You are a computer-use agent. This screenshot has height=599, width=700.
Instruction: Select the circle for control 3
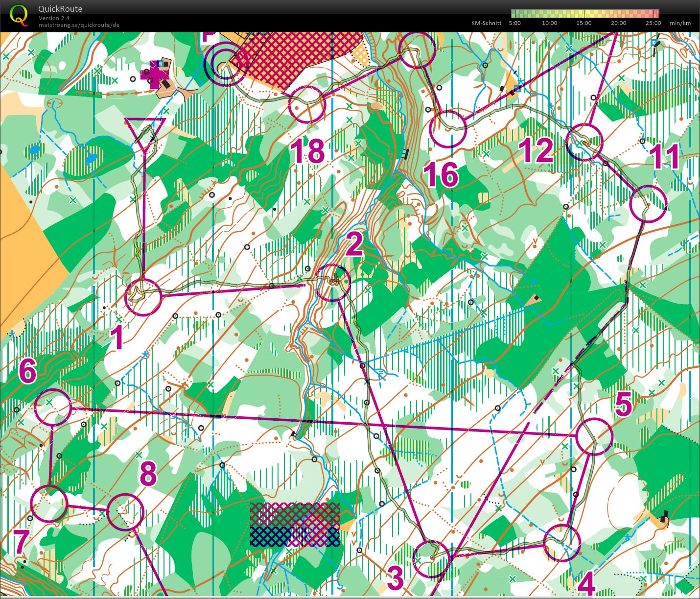click(432, 559)
